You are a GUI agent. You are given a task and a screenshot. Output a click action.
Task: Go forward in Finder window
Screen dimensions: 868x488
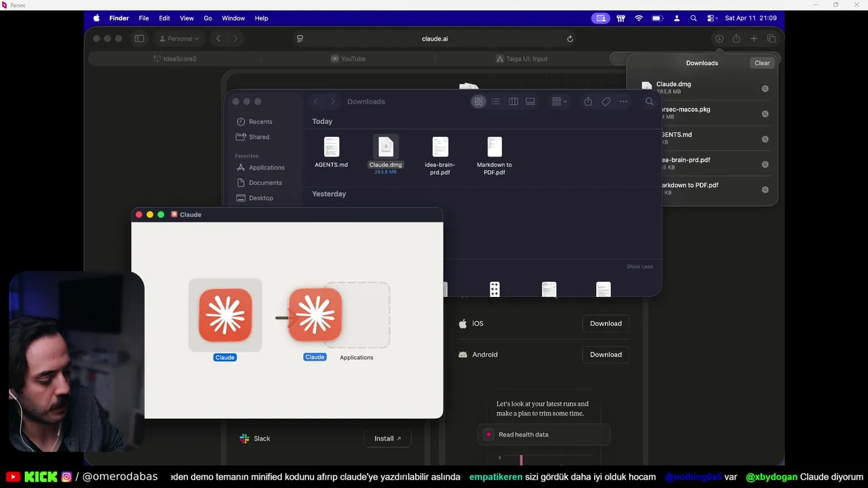332,102
